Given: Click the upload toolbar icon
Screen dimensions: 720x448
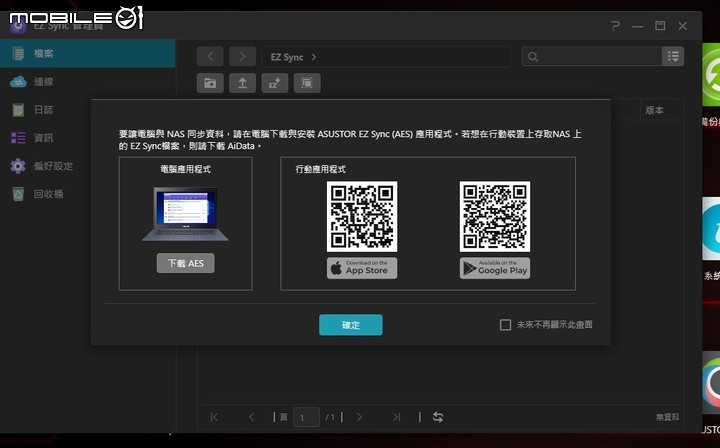Looking at the screenshot, I should click(x=242, y=83).
